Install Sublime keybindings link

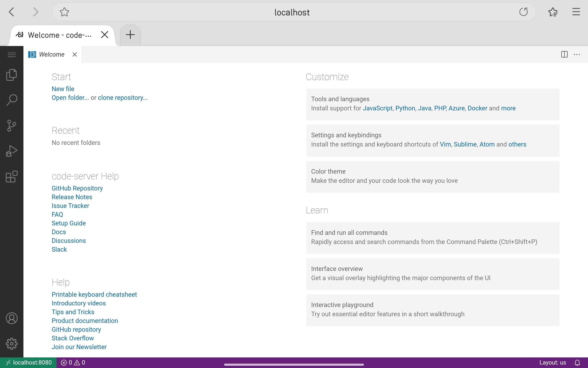pos(465,144)
